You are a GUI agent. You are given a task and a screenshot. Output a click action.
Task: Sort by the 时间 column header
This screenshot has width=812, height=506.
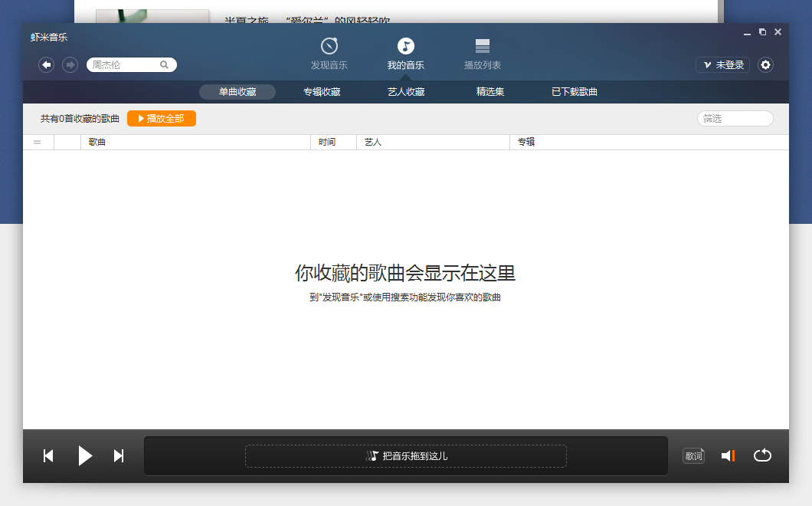[333, 142]
